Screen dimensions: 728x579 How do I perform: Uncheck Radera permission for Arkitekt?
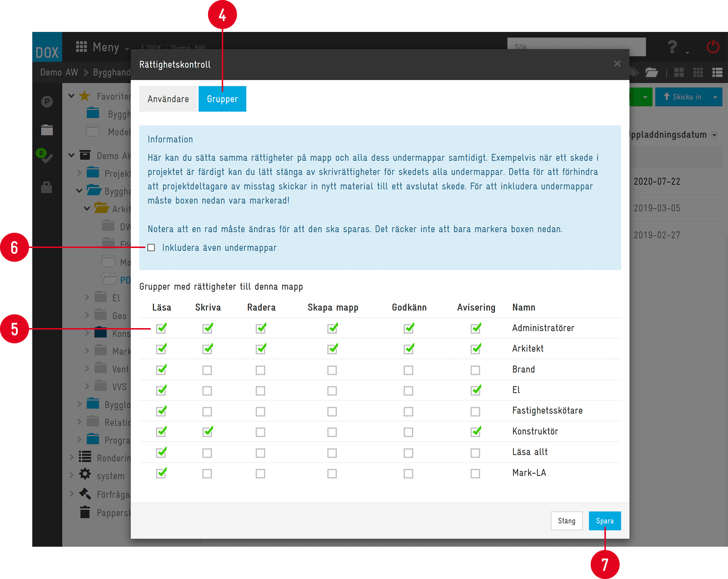click(261, 349)
